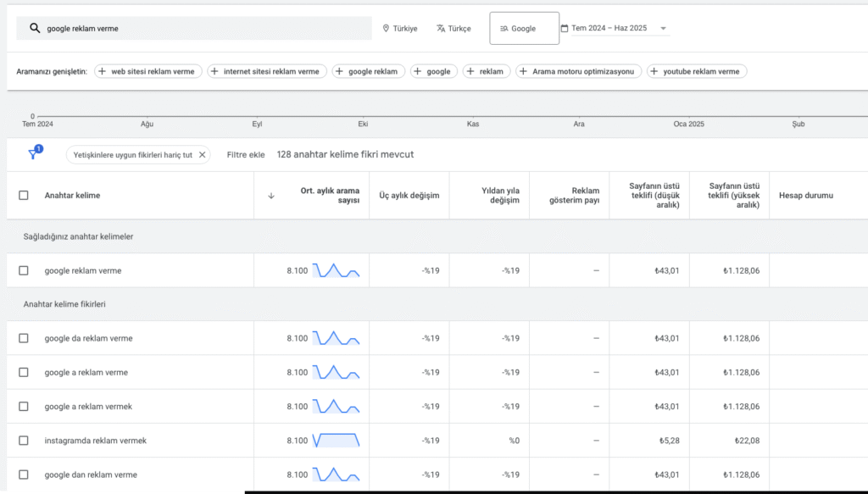Open the Google network selector

tap(523, 27)
